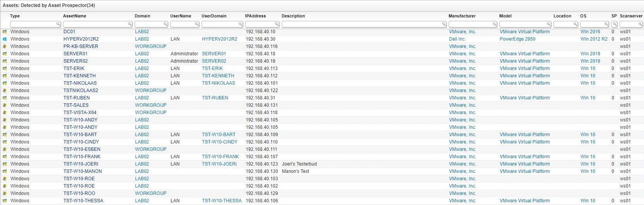Open WORKGROUP domain link in TST-SALES row
Viewport: 644px width, 205px height.
point(150,105)
